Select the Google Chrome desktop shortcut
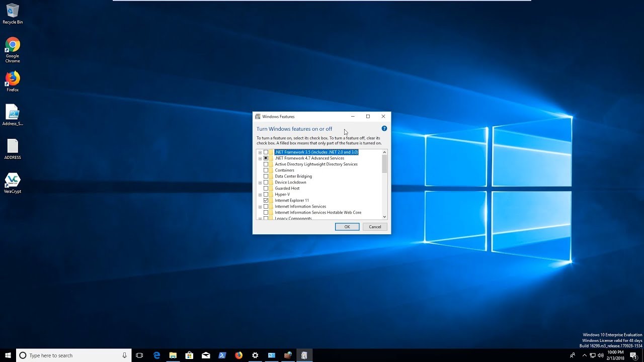This screenshot has height=362, width=644. click(x=13, y=50)
